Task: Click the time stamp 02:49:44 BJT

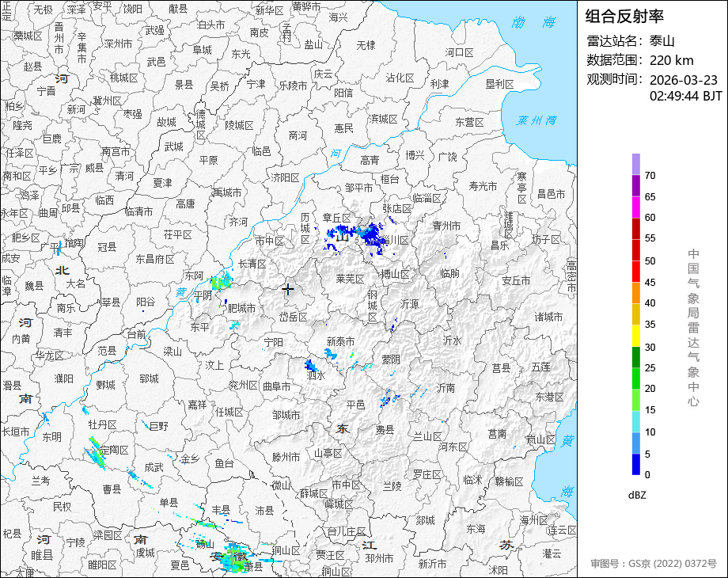Action: 686,96
